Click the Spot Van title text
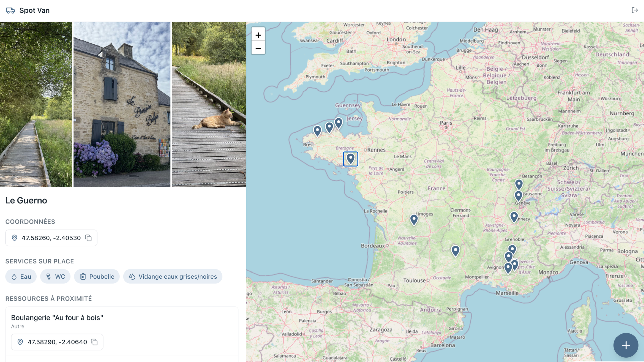644x362 pixels. coord(35,10)
